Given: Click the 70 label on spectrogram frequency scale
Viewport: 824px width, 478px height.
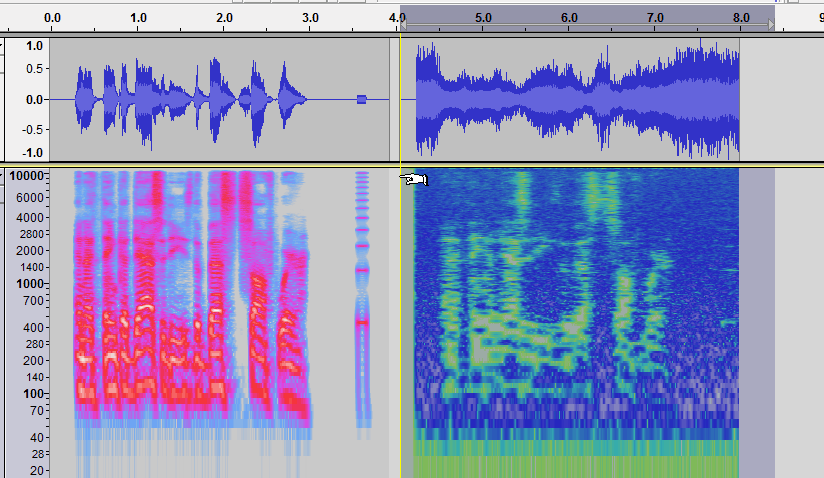Looking at the screenshot, I should [x=37, y=411].
